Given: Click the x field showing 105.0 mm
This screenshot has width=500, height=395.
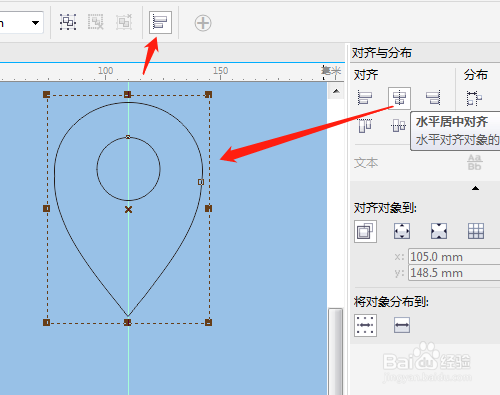Looking at the screenshot, I should click(x=454, y=257).
